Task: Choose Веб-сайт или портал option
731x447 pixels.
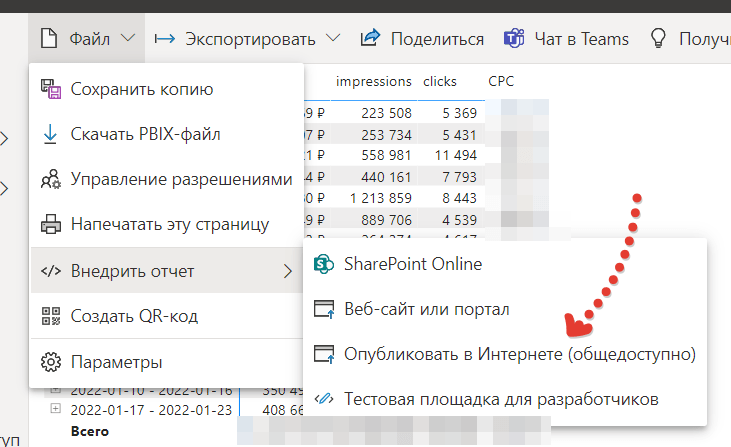Action: click(427, 309)
